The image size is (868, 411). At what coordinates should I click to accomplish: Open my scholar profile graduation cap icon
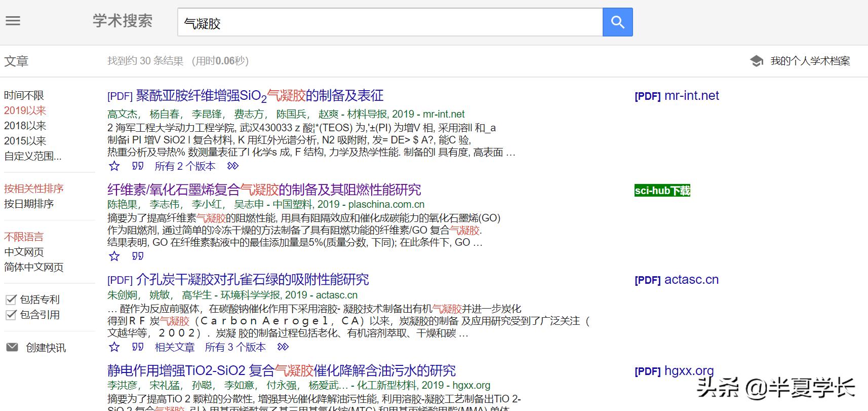pos(757,61)
